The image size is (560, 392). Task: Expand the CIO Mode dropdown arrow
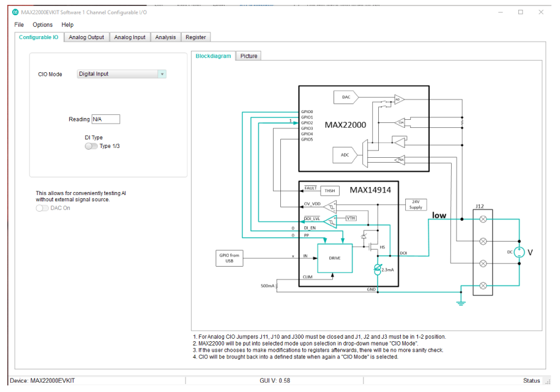coord(162,74)
